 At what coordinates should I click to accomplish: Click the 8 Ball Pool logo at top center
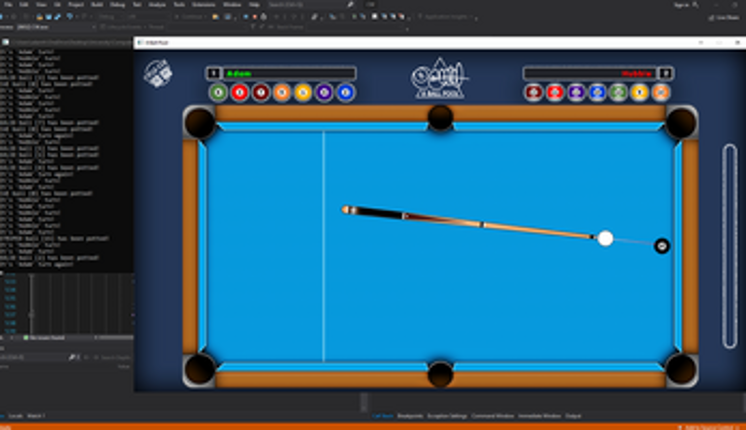(x=440, y=78)
